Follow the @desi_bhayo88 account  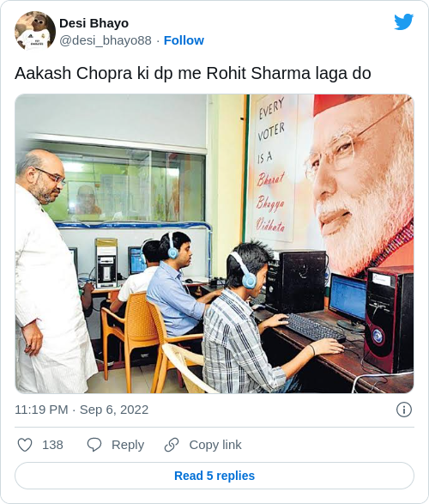(x=184, y=40)
